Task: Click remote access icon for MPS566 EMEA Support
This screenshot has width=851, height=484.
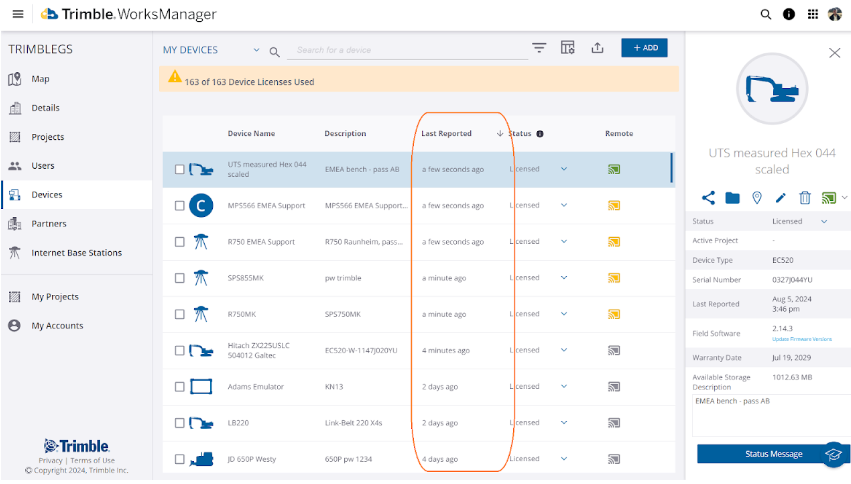Action: pos(614,206)
